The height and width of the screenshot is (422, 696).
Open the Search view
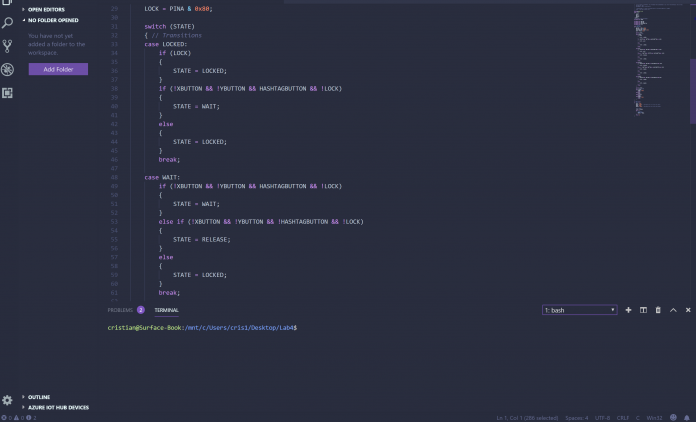point(7,23)
